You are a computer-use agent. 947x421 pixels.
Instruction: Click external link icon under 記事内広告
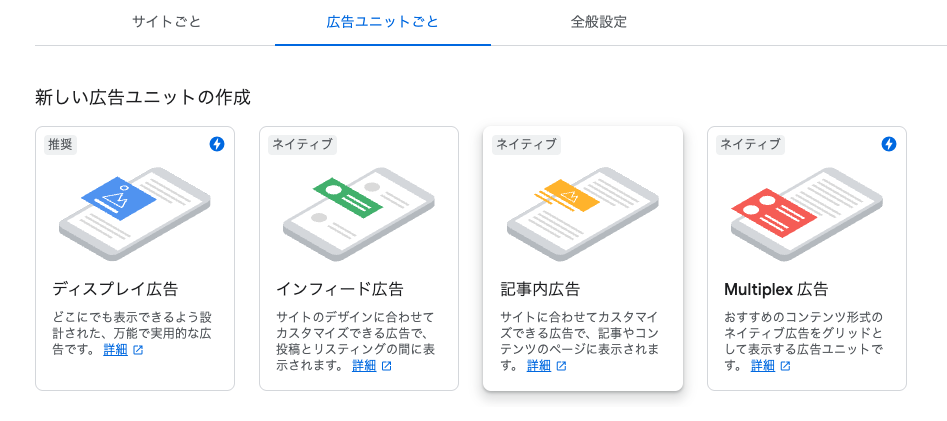pos(562,366)
